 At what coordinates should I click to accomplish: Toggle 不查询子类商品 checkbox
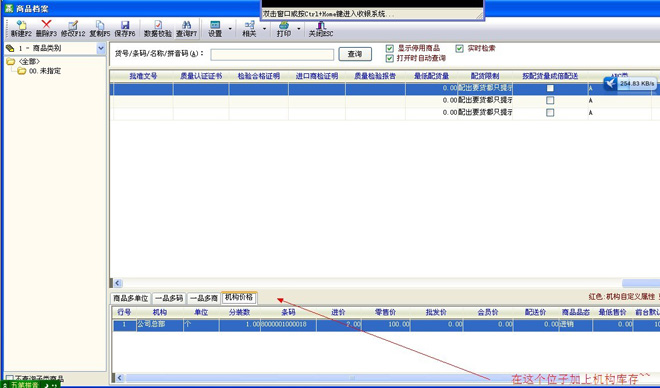[9, 378]
